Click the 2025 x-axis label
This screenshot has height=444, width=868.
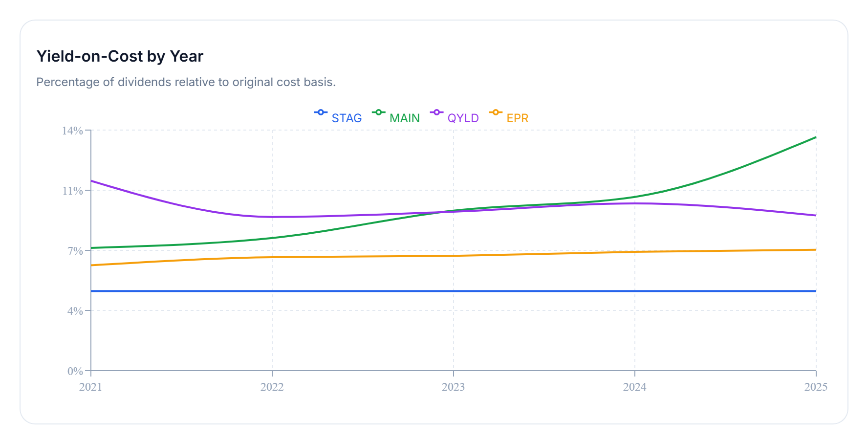[x=816, y=387]
